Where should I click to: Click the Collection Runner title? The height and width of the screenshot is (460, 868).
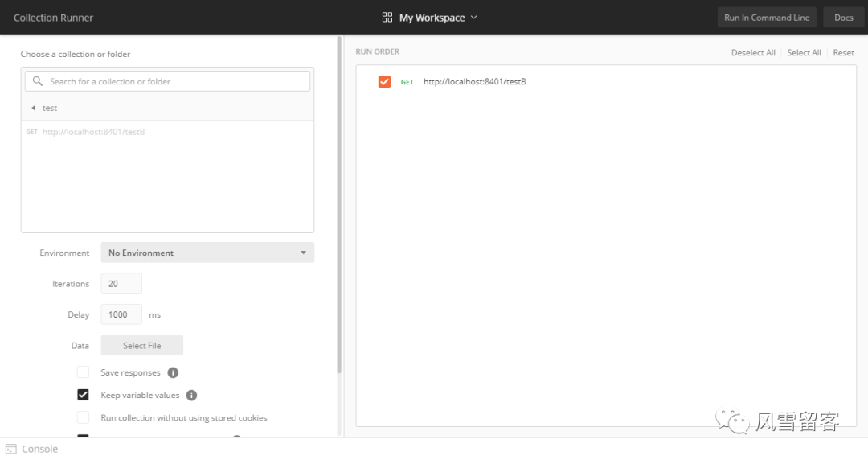click(53, 18)
